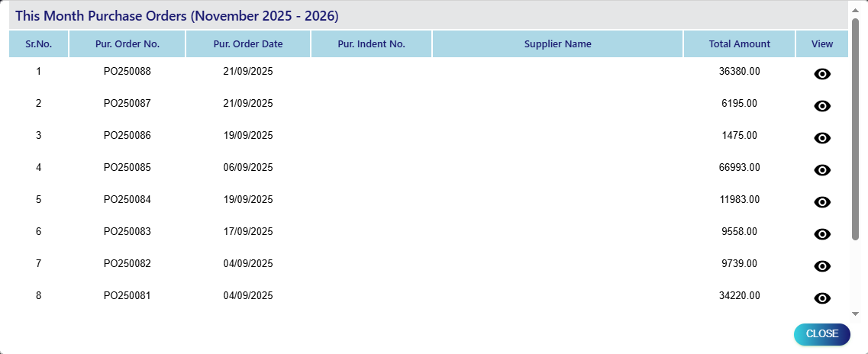Click the Pur. Order No. column header
This screenshot has width=868, height=354.
click(127, 44)
